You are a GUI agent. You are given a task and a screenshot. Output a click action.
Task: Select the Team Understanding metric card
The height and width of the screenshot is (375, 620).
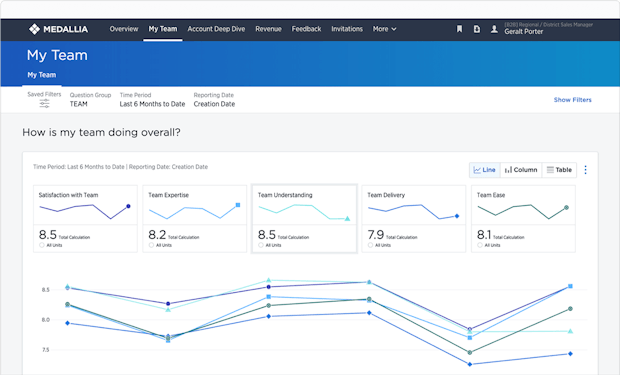(x=304, y=218)
